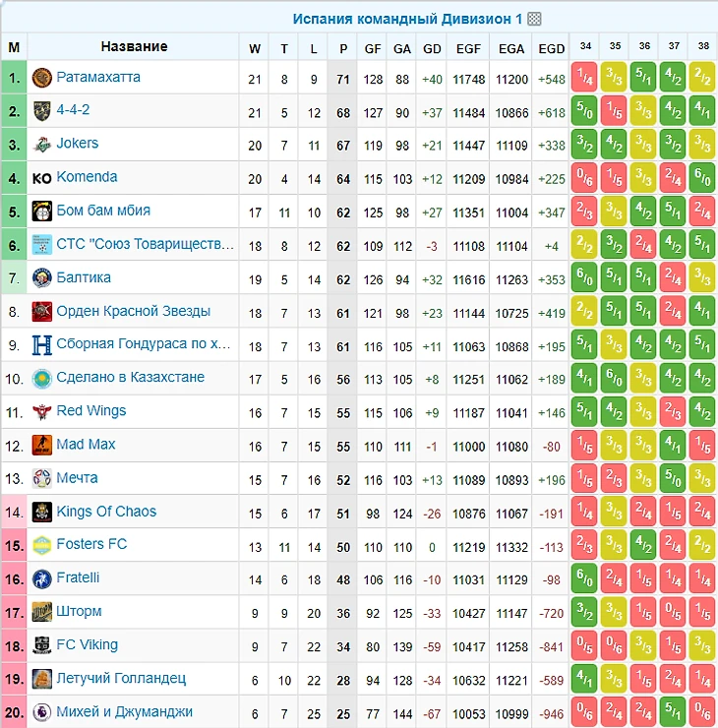
Task: Open the Испания командный Дивизион 1 title link
Action: tap(408, 19)
